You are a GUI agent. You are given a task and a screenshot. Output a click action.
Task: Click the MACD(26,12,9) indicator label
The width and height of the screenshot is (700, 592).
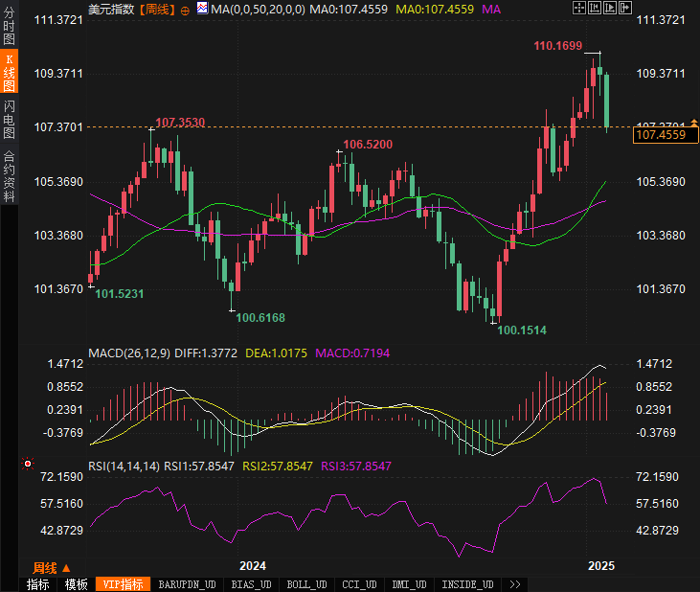[x=129, y=353]
